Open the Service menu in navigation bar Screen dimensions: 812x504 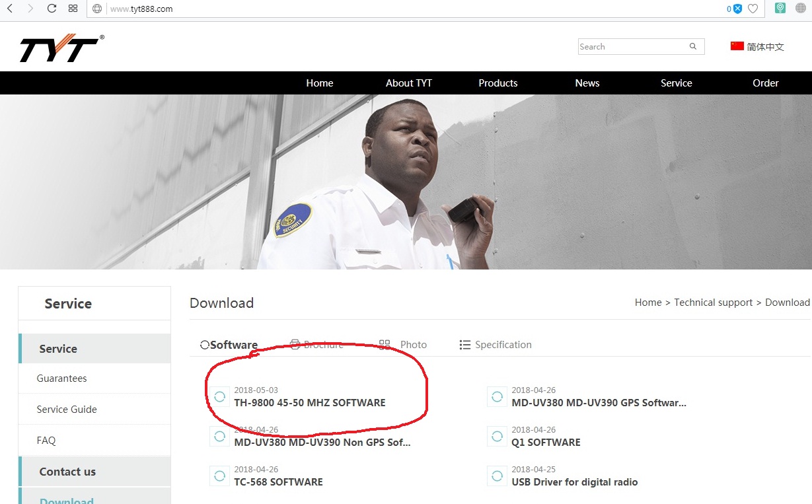677,83
